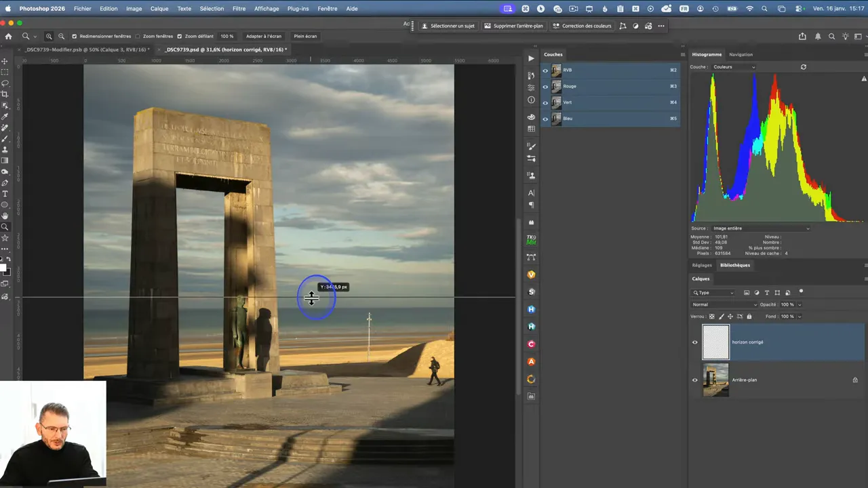The image size is (868, 488).
Task: Hide the horizon corrigé layer
Action: tap(694, 342)
